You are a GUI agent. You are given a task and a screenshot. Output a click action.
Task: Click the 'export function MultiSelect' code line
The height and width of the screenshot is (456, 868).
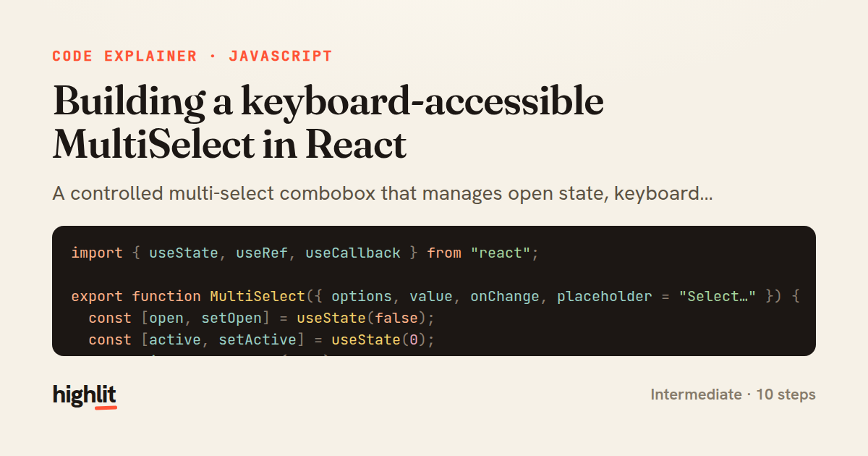[x=435, y=296]
